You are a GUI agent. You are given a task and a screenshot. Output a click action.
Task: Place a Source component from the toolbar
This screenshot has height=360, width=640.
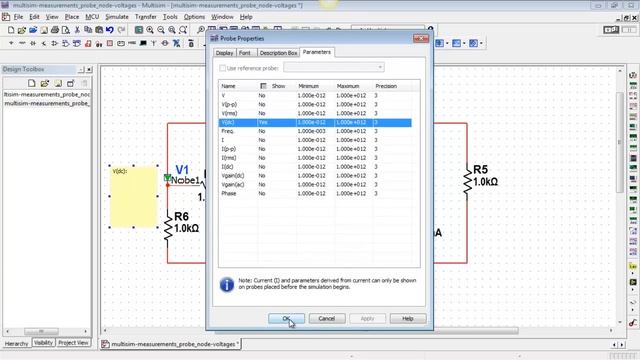click(x=11, y=43)
